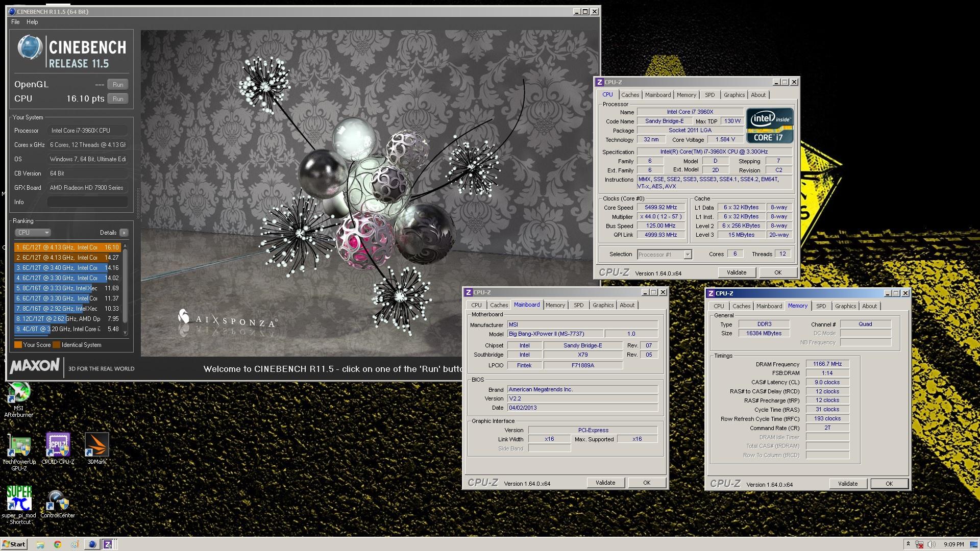Open the CPUID CPU-Z desktop shortcut
The image size is (980, 551).
tap(58, 448)
